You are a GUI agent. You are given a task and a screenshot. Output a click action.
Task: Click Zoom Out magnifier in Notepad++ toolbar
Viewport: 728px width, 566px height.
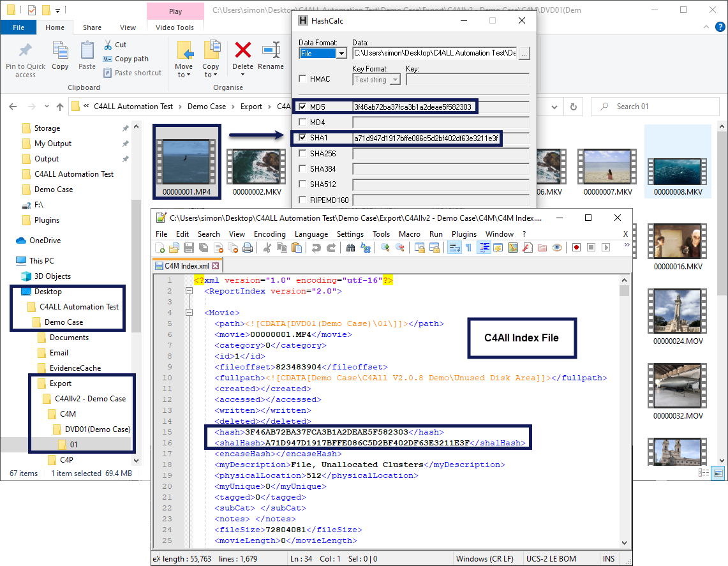[x=400, y=248]
